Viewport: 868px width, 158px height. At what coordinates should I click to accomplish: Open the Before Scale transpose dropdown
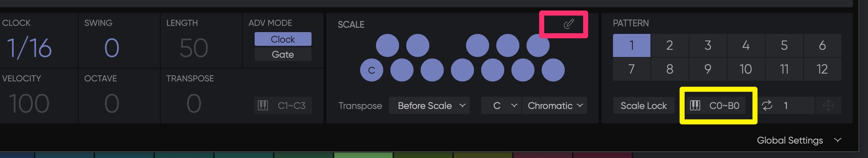[429, 106]
